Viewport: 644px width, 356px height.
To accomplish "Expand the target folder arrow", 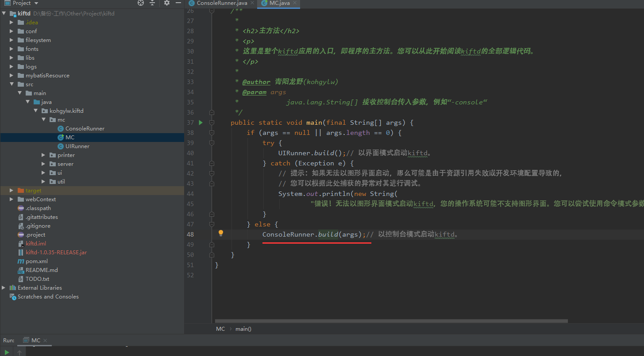I will coord(12,190).
